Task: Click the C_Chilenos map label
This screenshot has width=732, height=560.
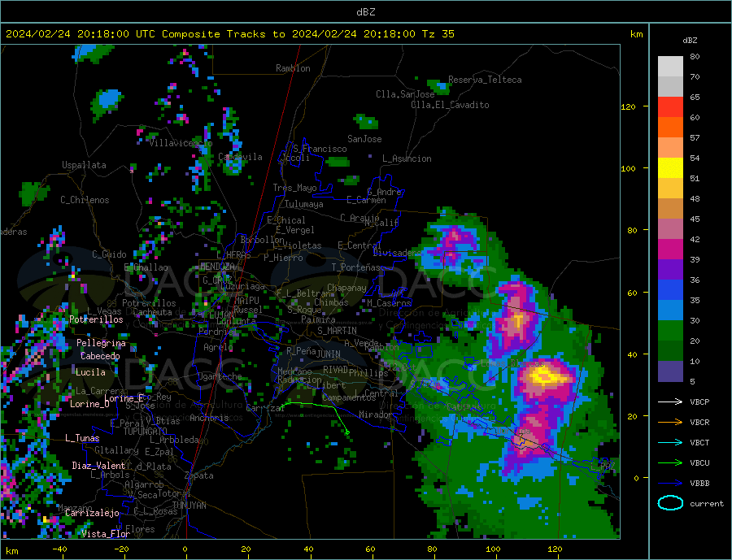Action: [85, 200]
